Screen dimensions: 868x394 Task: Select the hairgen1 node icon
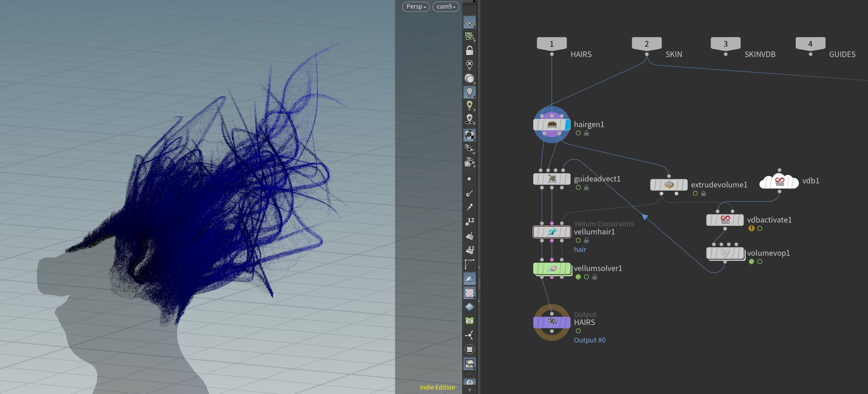552,124
